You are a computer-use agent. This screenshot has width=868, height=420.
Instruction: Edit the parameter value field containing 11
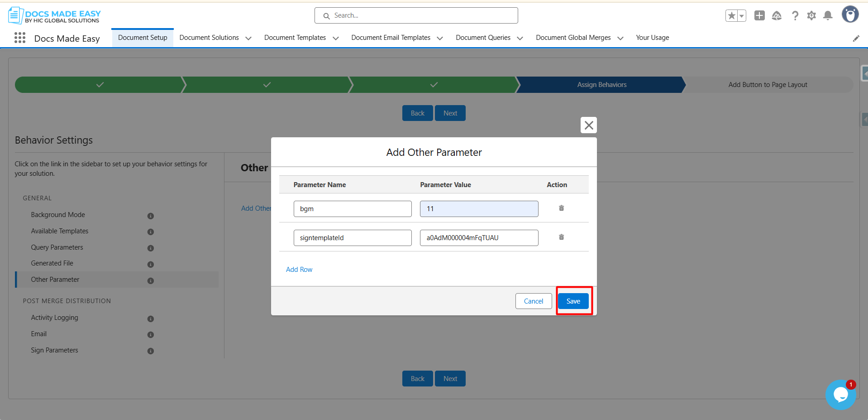(479, 209)
